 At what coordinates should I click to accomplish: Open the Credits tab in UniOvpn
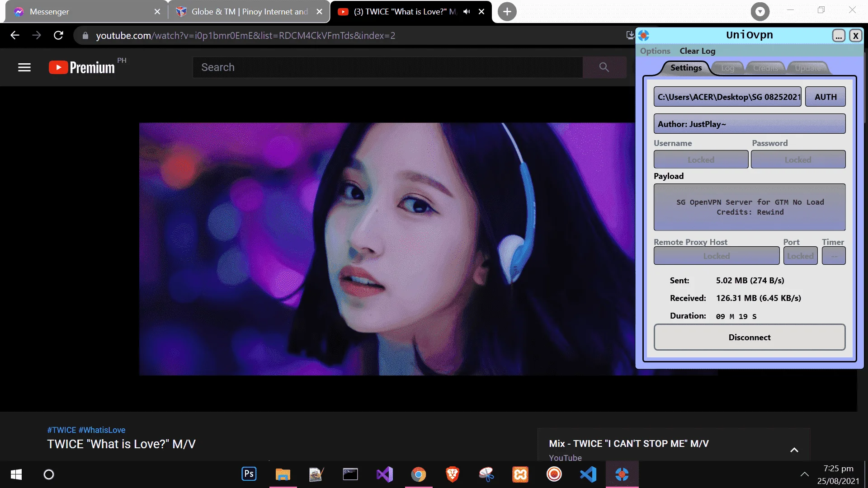765,68
